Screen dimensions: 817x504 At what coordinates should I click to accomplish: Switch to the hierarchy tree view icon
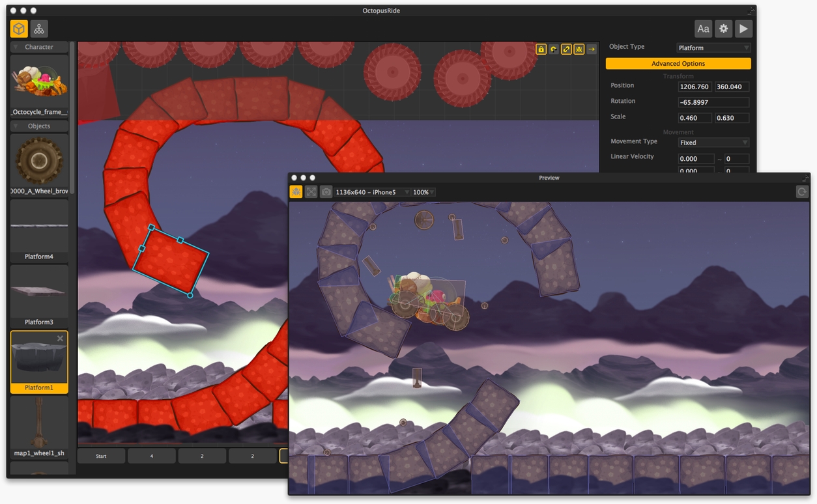(39, 29)
